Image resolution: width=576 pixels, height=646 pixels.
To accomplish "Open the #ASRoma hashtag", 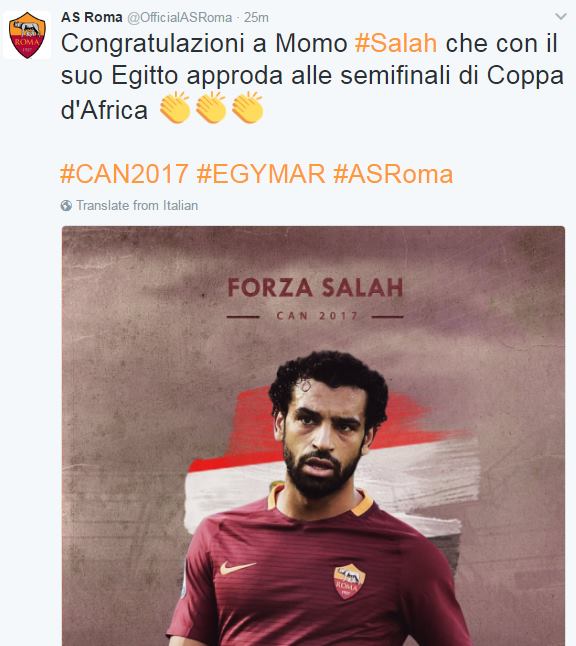I will [393, 174].
